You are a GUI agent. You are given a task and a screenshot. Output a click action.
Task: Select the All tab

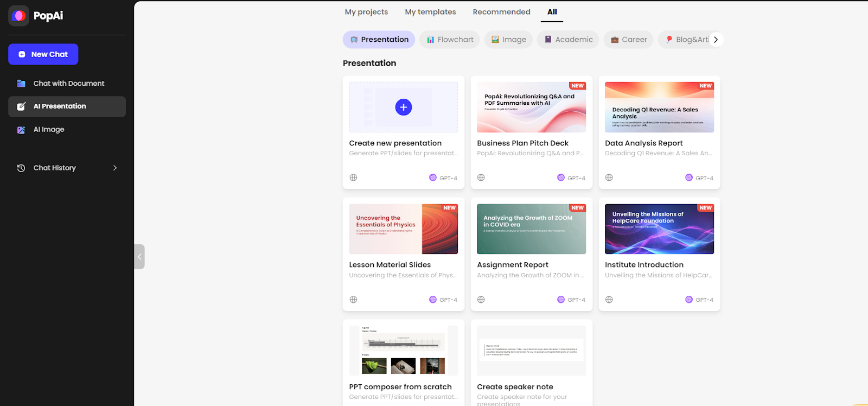552,12
